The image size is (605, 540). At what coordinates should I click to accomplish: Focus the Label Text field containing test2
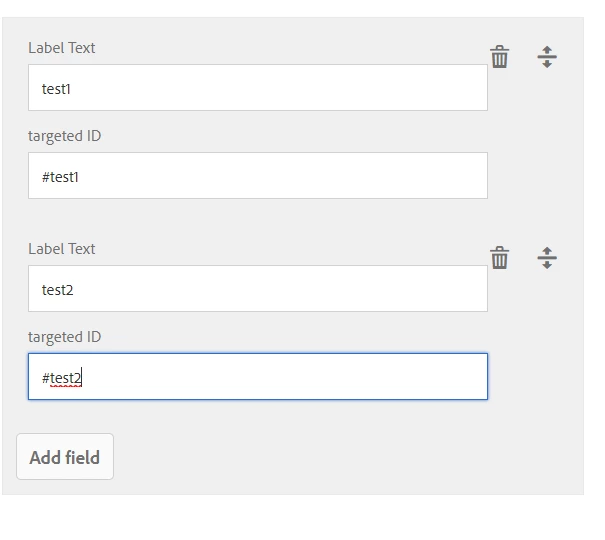258,289
